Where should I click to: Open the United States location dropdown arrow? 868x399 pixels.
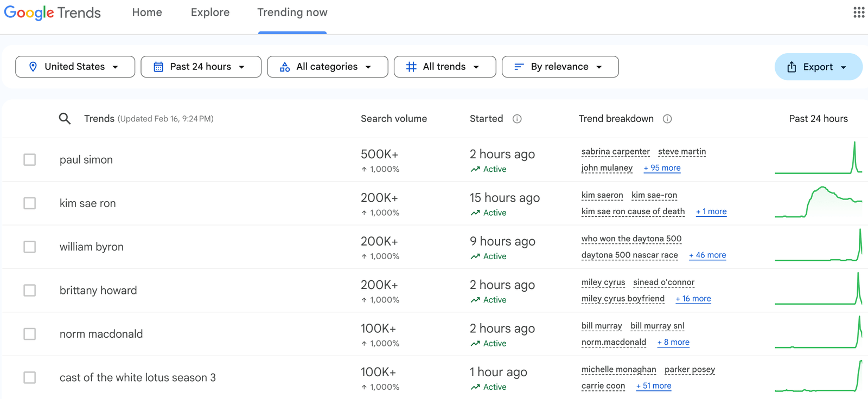click(x=115, y=67)
